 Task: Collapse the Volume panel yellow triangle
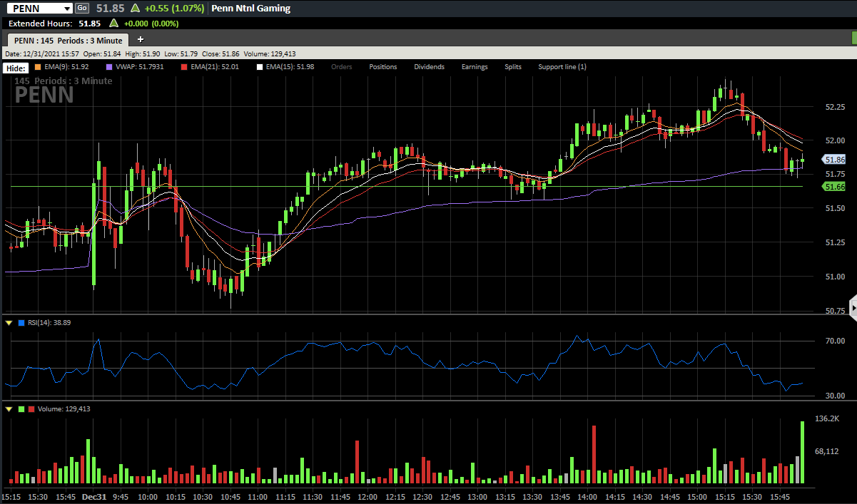click(x=9, y=409)
